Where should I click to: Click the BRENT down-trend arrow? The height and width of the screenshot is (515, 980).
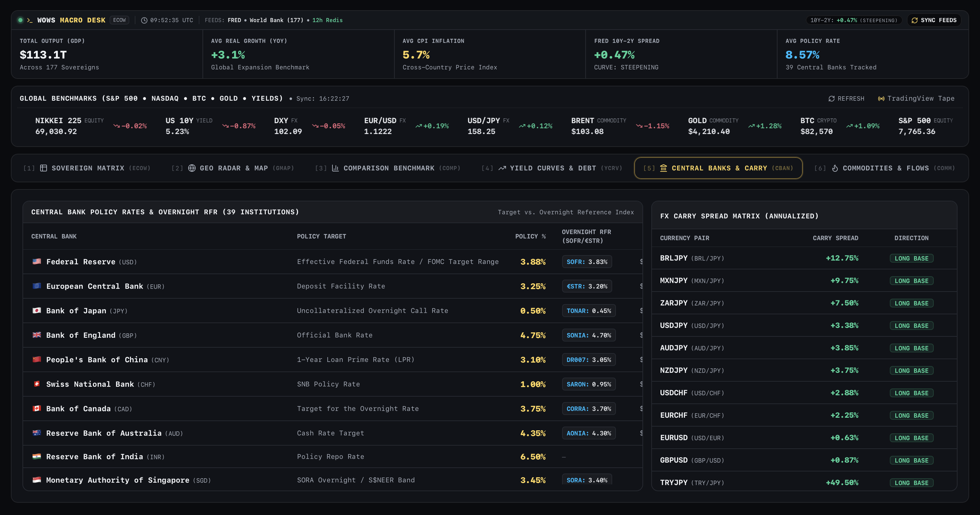pyautogui.click(x=639, y=126)
